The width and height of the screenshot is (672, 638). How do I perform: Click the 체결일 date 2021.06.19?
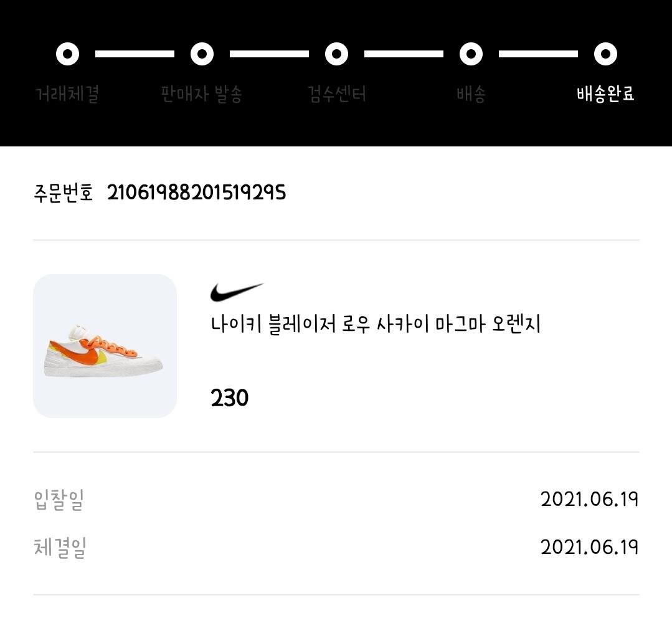pyautogui.click(x=590, y=547)
